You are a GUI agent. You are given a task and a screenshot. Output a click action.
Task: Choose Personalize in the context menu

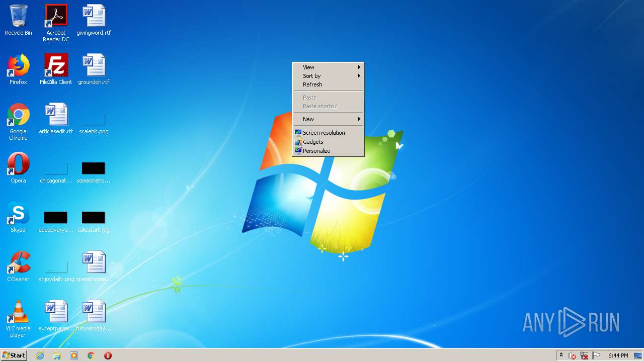(x=328, y=151)
